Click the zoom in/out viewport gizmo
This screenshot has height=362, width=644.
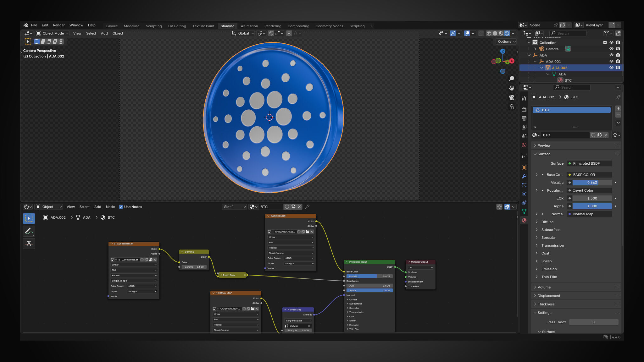[512, 78]
